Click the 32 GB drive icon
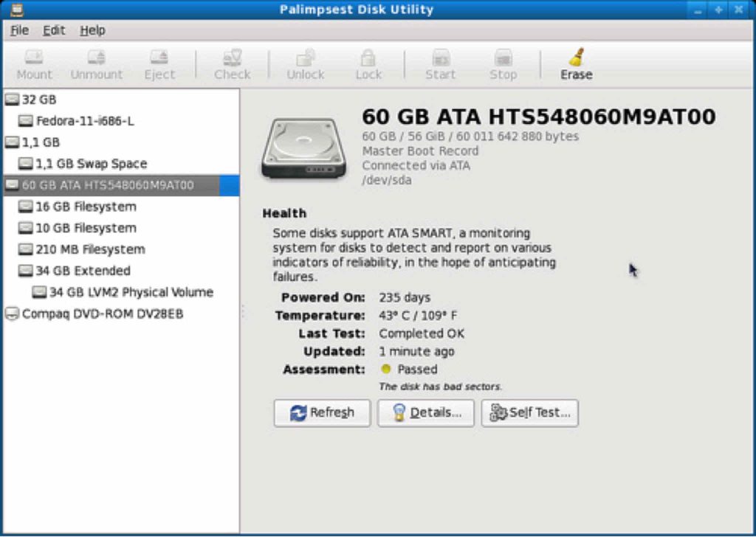Image resolution: width=756 pixels, height=537 pixels. click(12, 100)
